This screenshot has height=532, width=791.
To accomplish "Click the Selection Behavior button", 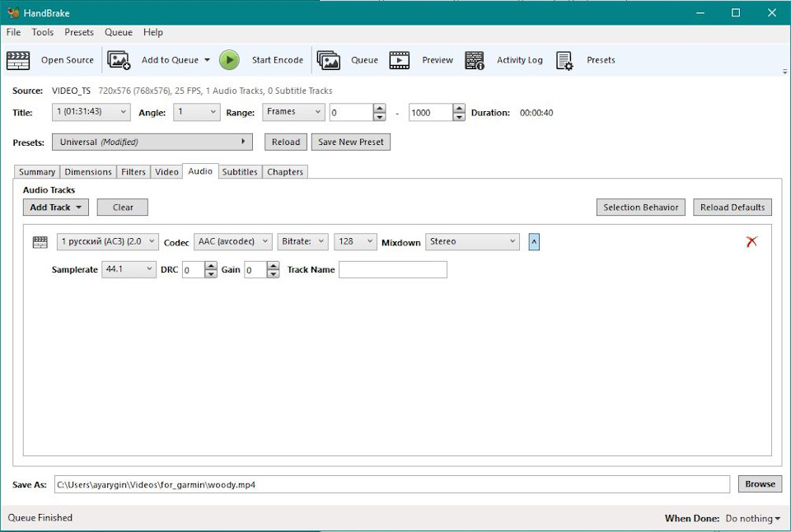I will [641, 208].
